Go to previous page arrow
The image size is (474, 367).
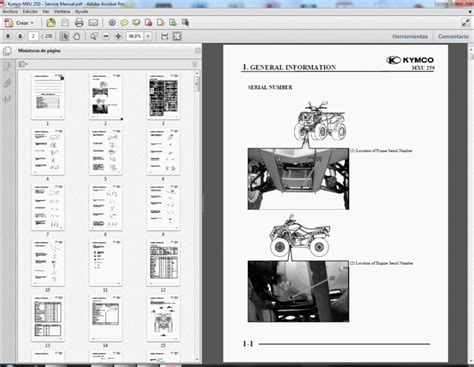[x=8, y=36]
